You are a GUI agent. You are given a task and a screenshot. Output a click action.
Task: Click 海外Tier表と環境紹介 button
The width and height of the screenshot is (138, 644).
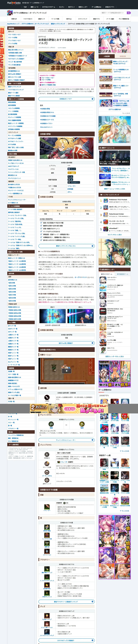pos(66,343)
